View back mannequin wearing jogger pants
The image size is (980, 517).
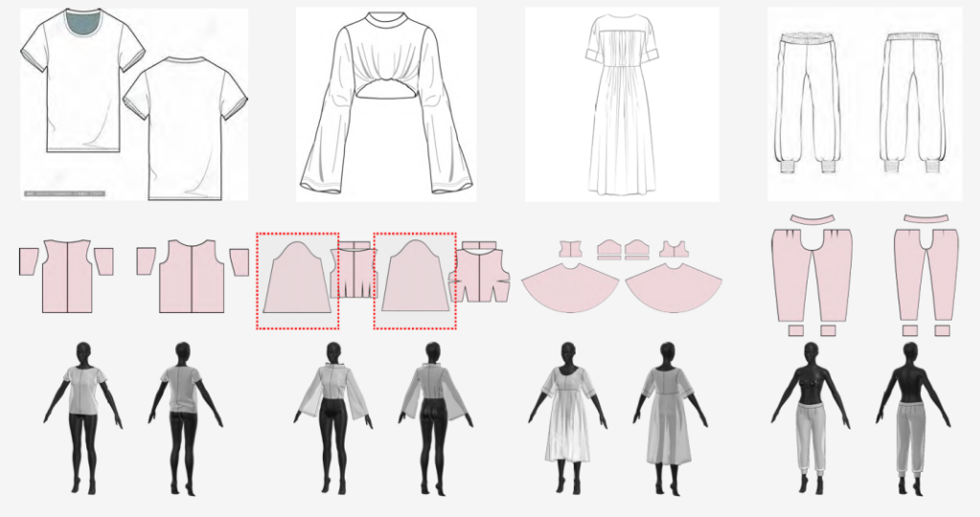911,417
